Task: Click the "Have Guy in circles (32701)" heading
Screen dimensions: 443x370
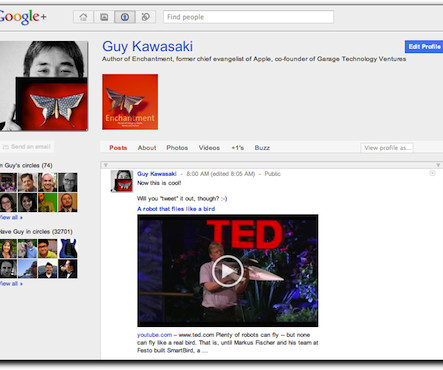Action: click(x=36, y=232)
